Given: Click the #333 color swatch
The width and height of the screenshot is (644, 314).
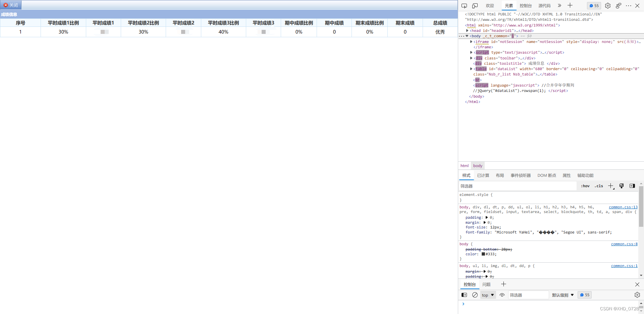Looking at the screenshot, I should 483,254.
